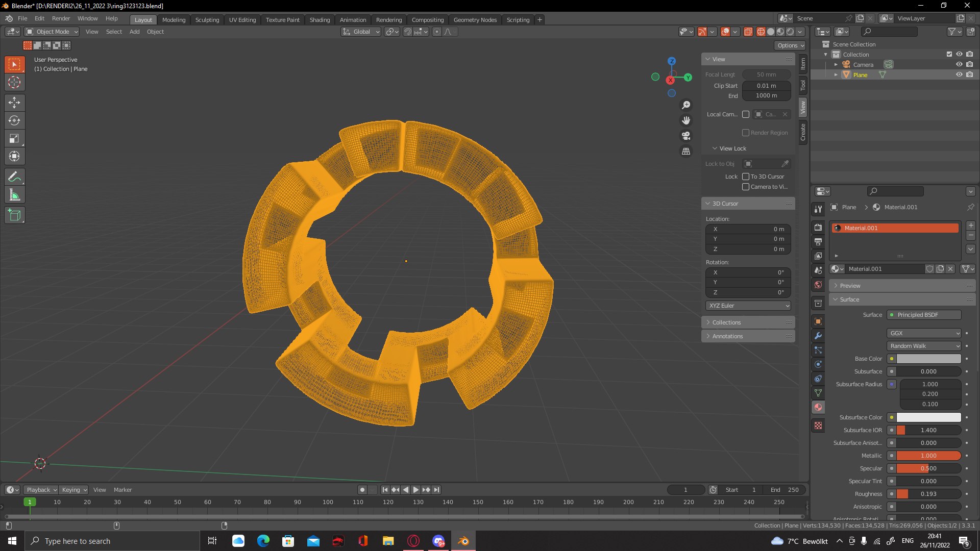Select the Add Cube tool
Screen dimensions: 980x551
[14, 215]
